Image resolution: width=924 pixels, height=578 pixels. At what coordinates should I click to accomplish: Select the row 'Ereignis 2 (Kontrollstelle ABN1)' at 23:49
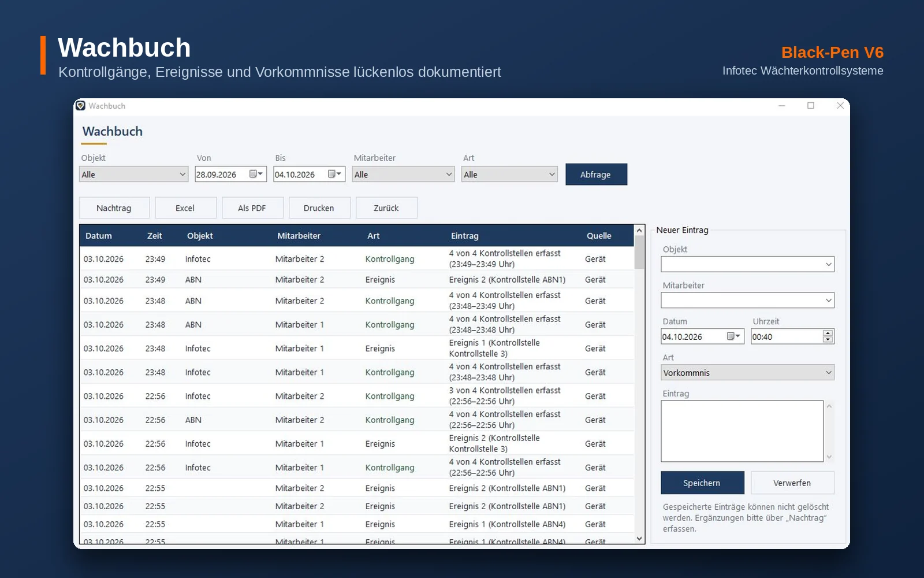pos(356,280)
